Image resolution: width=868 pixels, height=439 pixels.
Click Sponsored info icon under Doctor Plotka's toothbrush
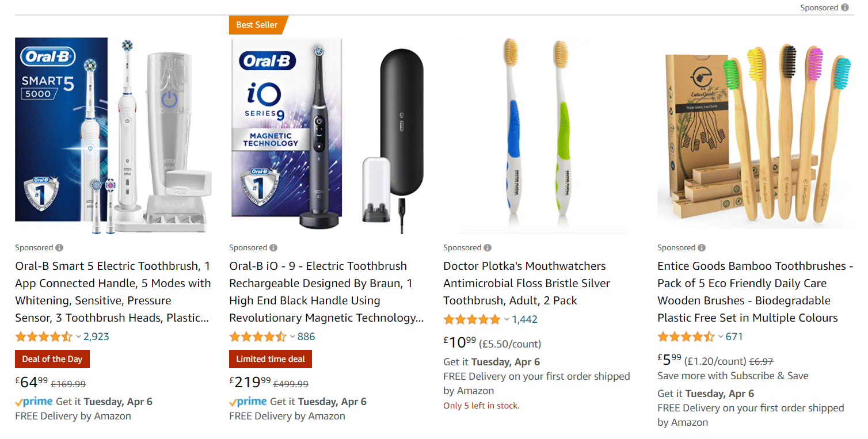[x=488, y=247]
